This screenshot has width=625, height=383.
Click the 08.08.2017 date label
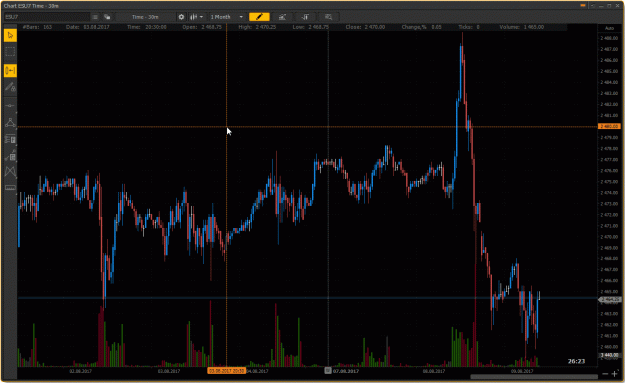tap(434, 371)
